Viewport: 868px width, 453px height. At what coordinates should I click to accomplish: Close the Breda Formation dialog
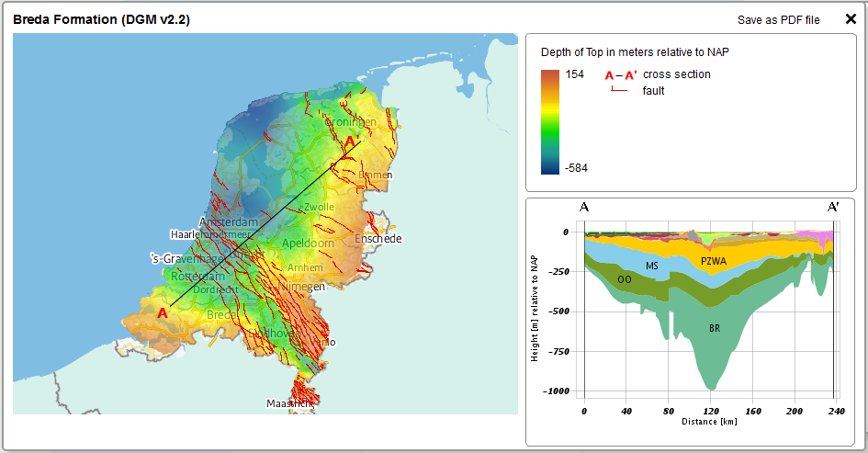click(851, 18)
